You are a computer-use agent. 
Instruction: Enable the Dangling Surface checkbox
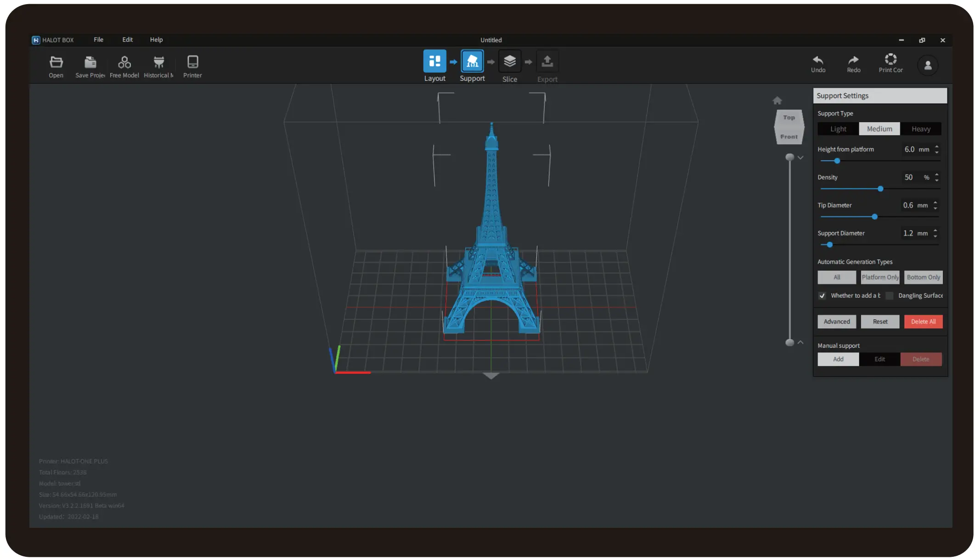tap(890, 296)
